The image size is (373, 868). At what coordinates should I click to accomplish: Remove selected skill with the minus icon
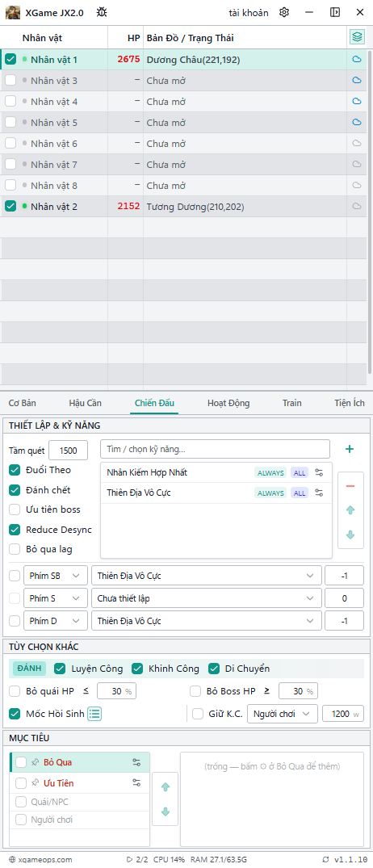point(350,485)
